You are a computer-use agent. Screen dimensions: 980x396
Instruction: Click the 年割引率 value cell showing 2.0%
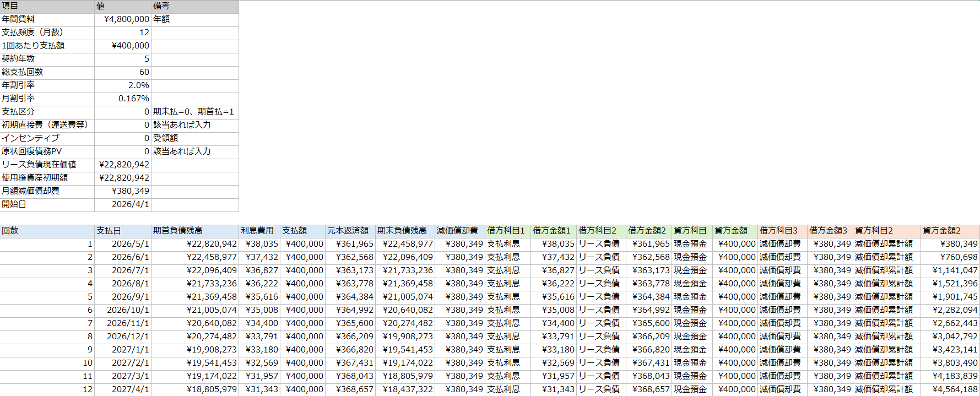123,85
